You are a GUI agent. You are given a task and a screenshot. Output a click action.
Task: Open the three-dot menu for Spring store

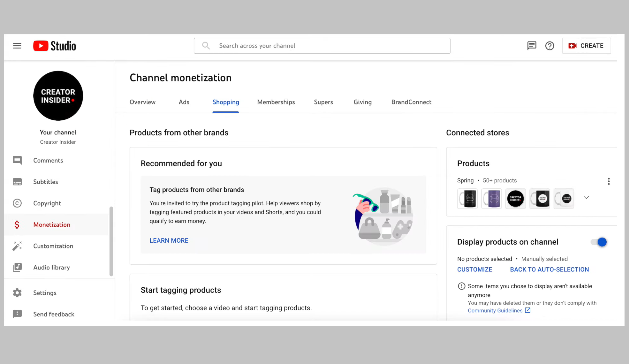(x=609, y=181)
